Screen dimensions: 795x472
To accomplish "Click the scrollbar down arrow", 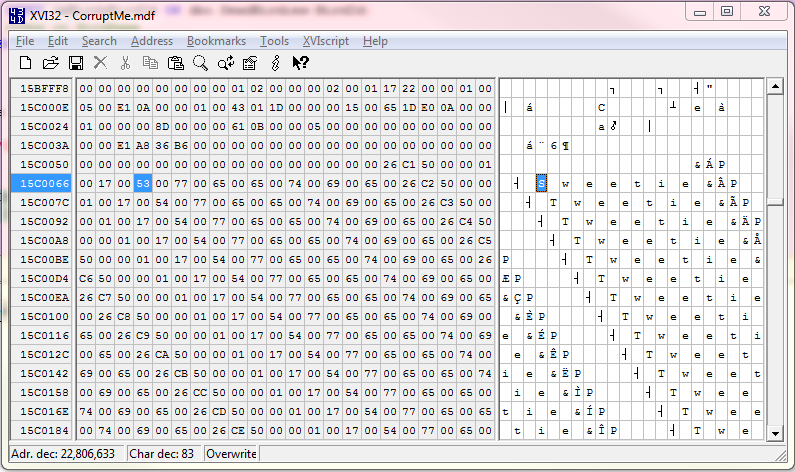I will pyautogui.click(x=774, y=431).
